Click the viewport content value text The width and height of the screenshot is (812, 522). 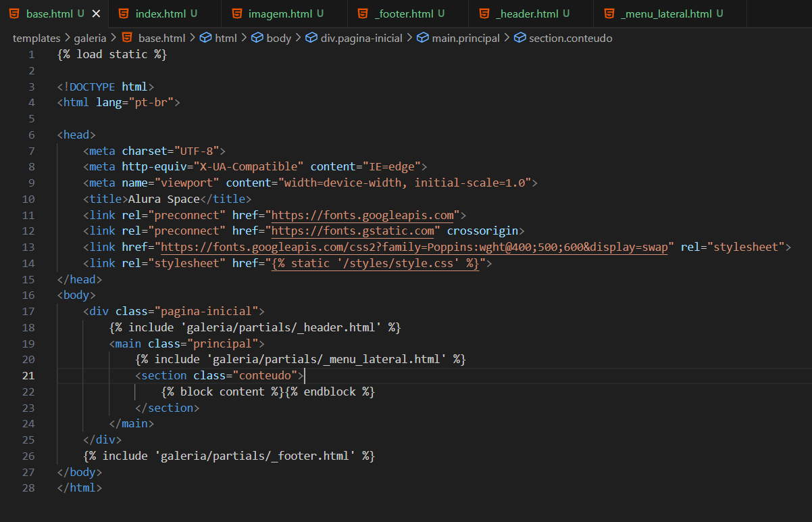click(405, 183)
